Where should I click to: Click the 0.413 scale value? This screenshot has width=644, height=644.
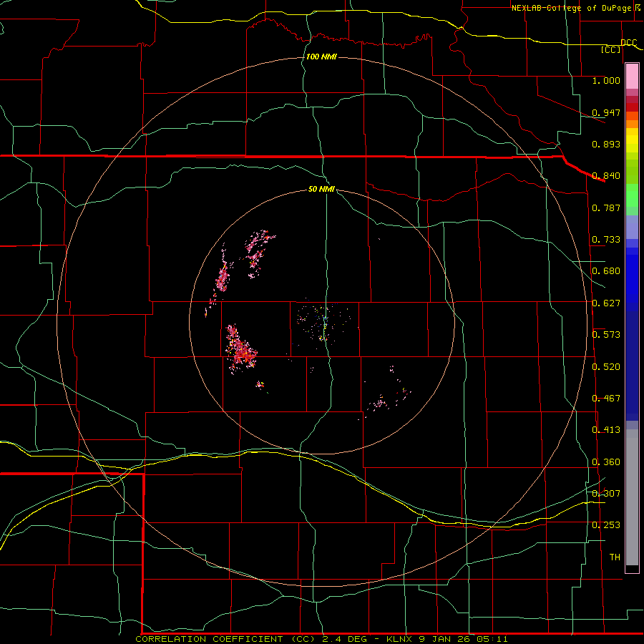[606, 430]
